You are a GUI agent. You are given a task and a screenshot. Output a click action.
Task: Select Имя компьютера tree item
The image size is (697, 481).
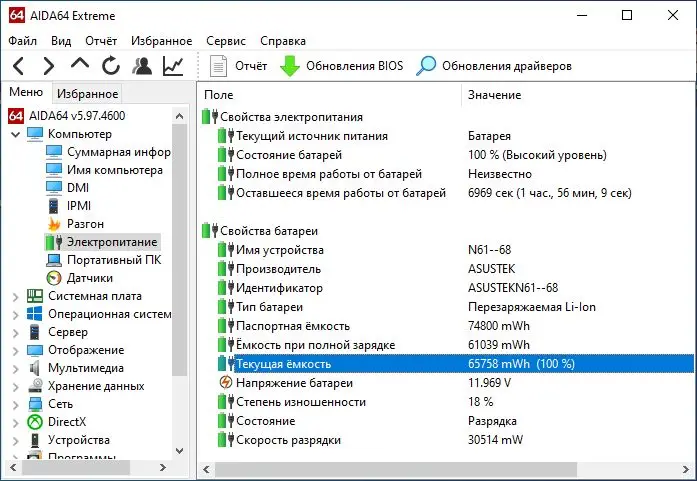point(115,170)
